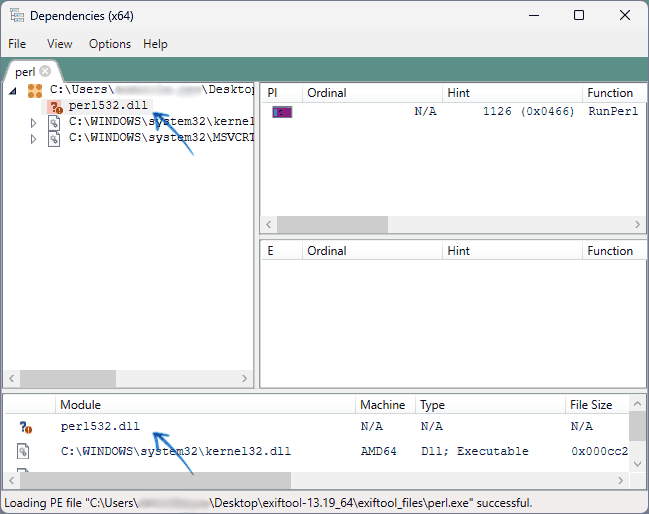Open the File menu
The height and width of the screenshot is (514, 649).
pyautogui.click(x=17, y=44)
